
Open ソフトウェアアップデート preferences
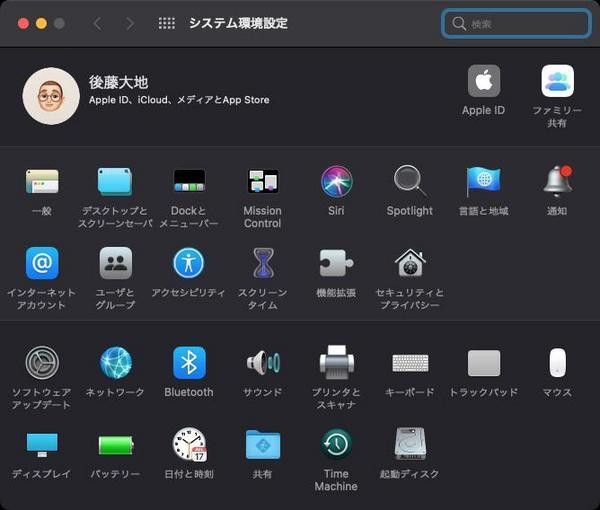click(x=42, y=363)
